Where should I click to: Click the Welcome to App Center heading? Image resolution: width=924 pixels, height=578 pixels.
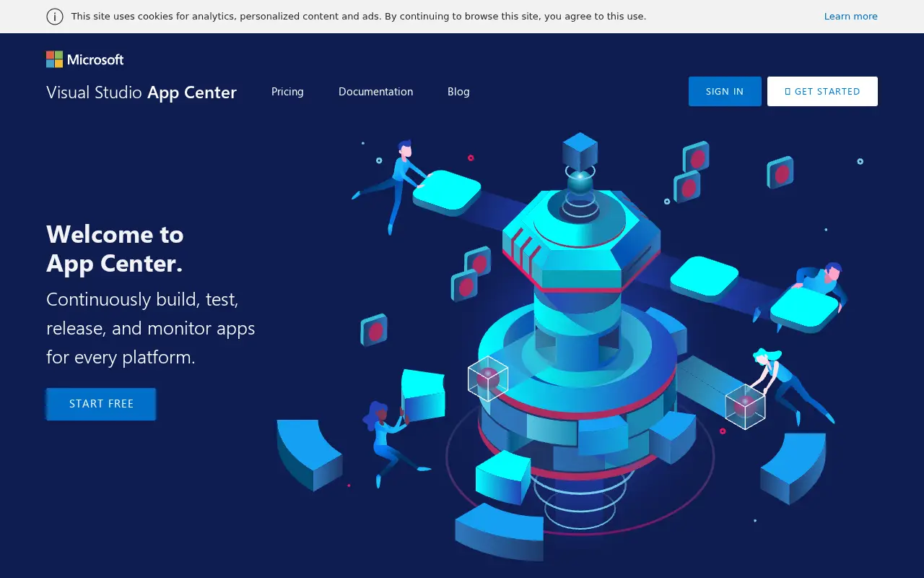[x=115, y=249]
